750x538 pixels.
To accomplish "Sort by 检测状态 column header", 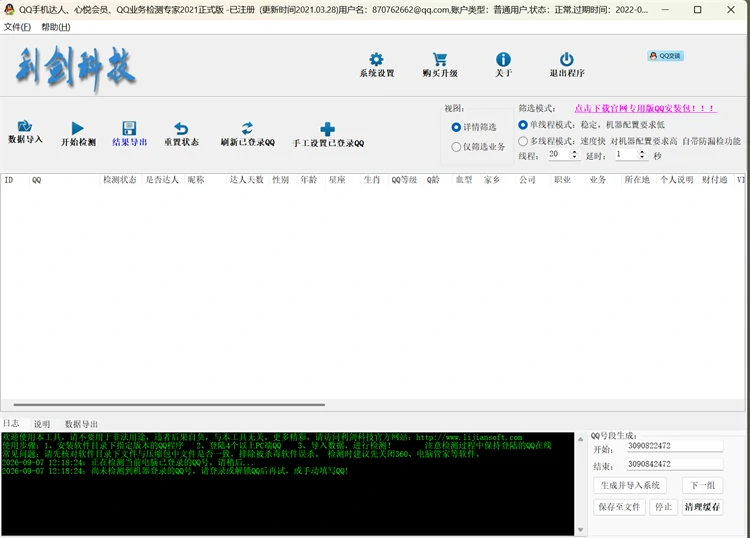I will pos(120,180).
